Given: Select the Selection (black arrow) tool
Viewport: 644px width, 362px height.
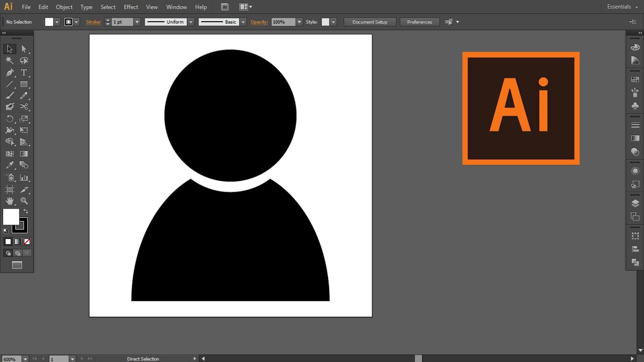Looking at the screenshot, I should pos(10,49).
